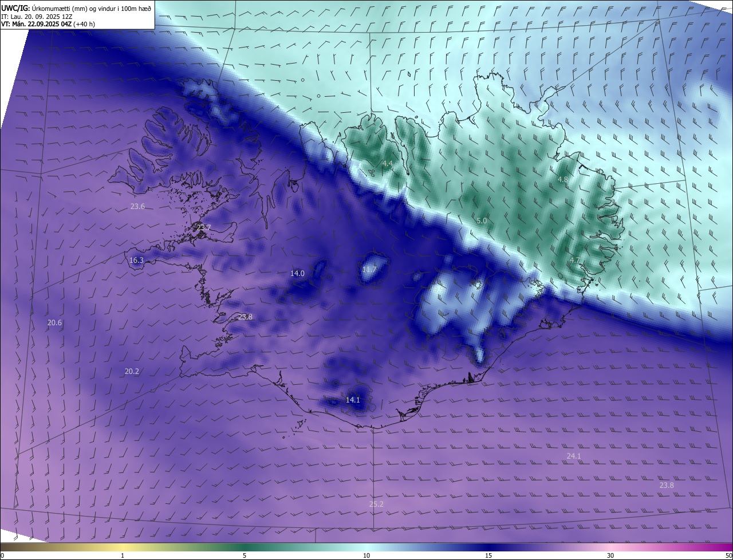Click the 23.6 value on the map

coord(137,206)
